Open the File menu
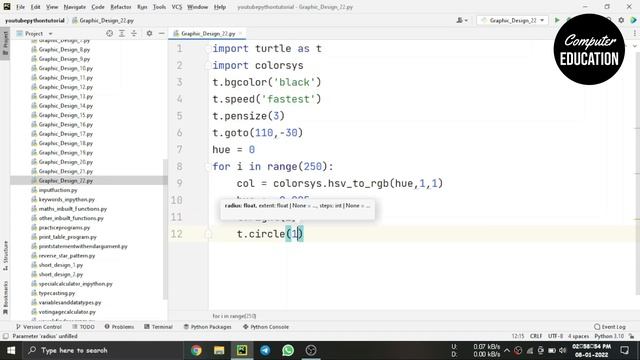Viewport: 640px width, 360px height. pos(20,7)
